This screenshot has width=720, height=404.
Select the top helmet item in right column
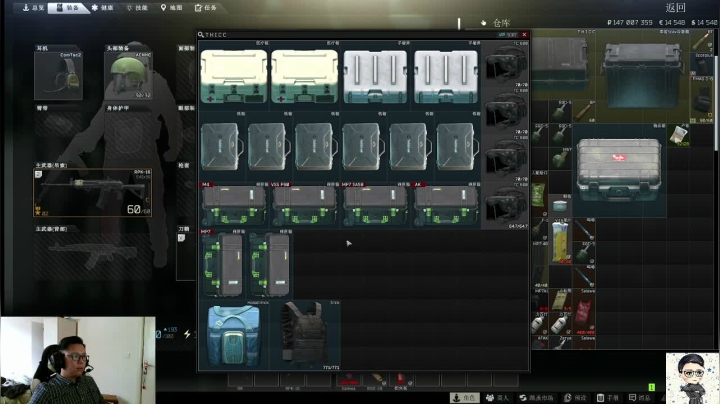(505, 64)
